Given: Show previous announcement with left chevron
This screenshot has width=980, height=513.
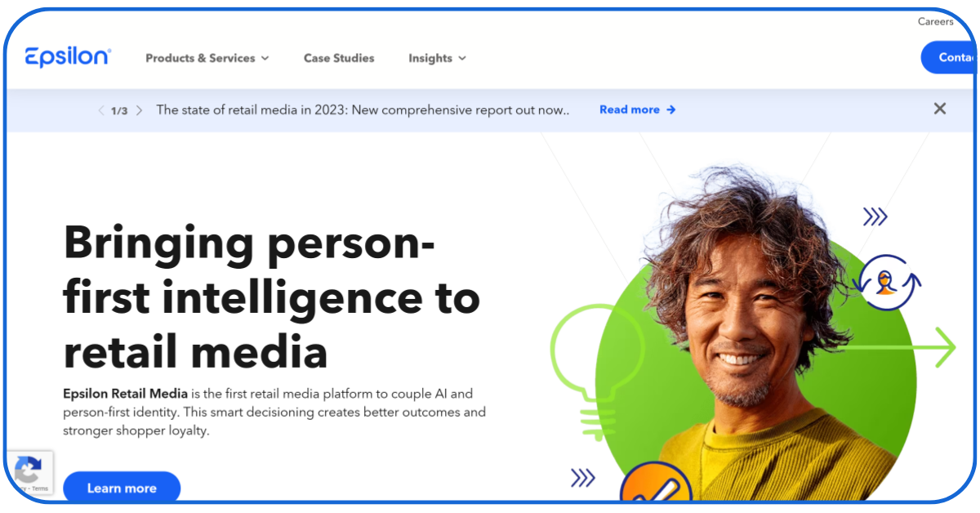Looking at the screenshot, I should click(100, 110).
